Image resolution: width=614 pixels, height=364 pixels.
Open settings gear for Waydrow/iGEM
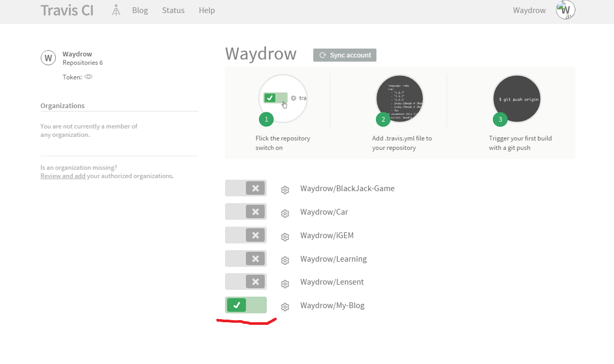(285, 237)
